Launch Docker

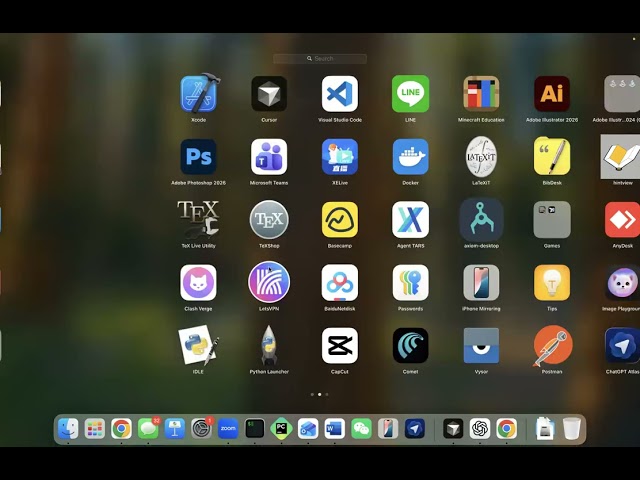(410, 157)
